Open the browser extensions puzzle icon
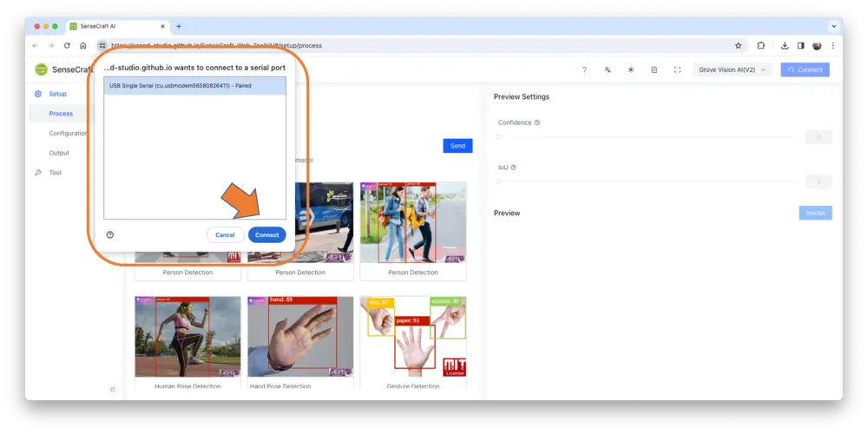 (x=761, y=45)
